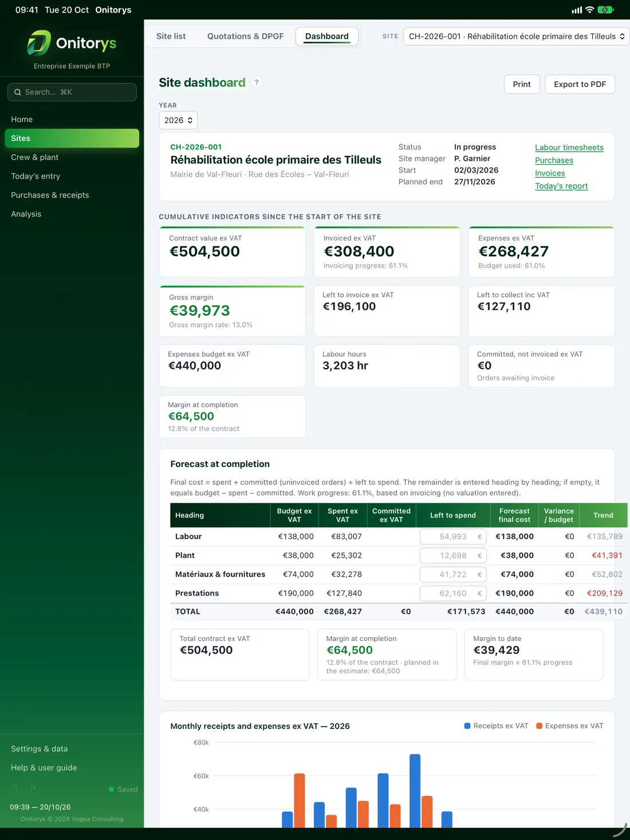Open the Today's report link
The width and height of the screenshot is (630, 840).
click(x=561, y=186)
